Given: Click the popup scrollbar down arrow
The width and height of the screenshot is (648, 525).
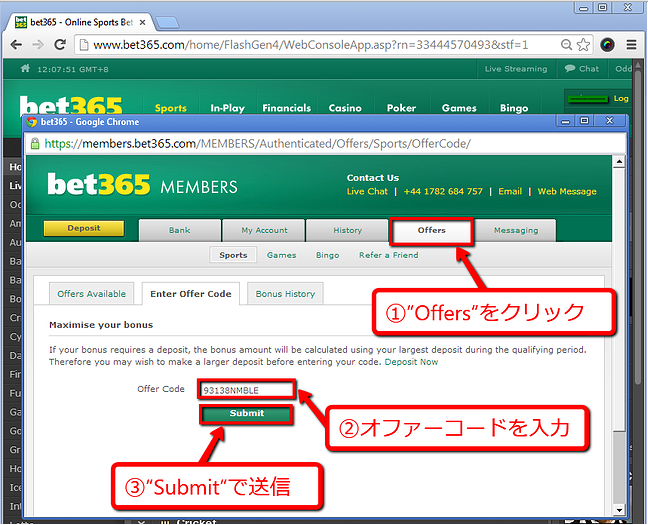Looking at the screenshot, I should (619, 510).
